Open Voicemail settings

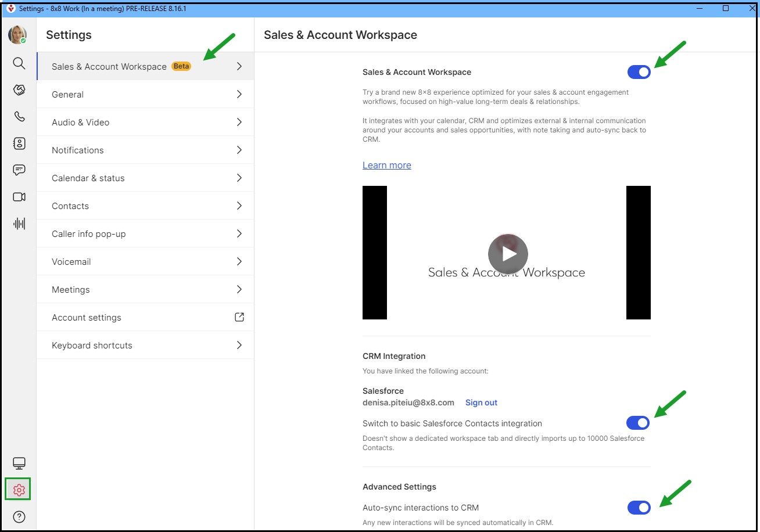(x=145, y=261)
